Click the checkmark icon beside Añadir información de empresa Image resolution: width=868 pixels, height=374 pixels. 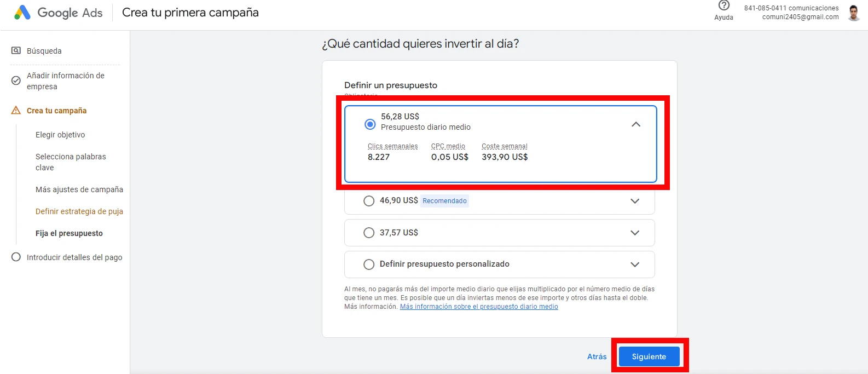(16, 80)
